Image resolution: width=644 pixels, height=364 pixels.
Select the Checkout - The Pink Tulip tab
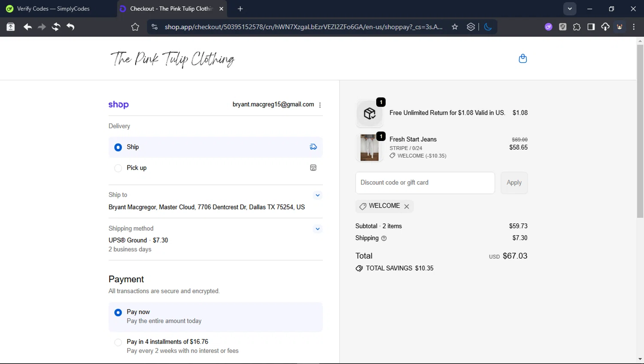(171, 9)
